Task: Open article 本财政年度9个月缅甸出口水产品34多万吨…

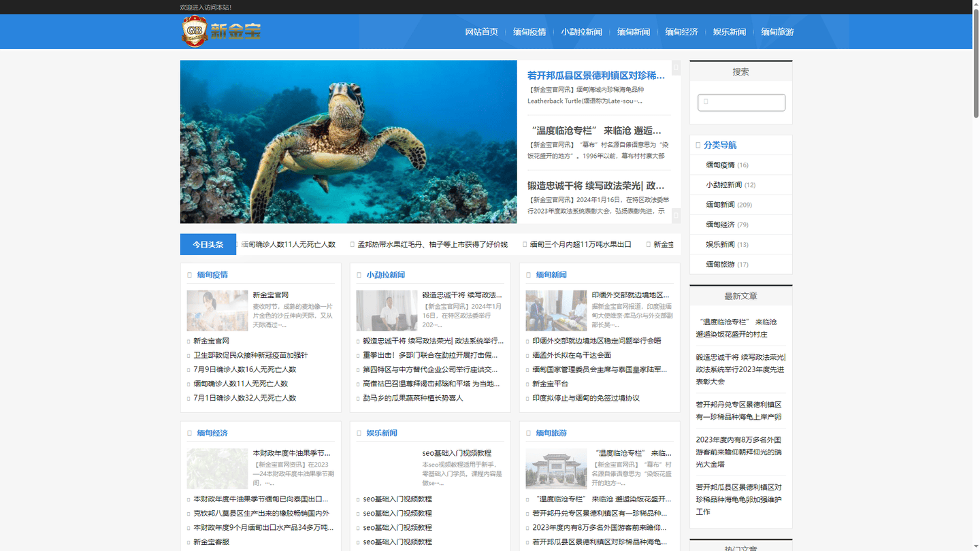Action: click(263, 527)
